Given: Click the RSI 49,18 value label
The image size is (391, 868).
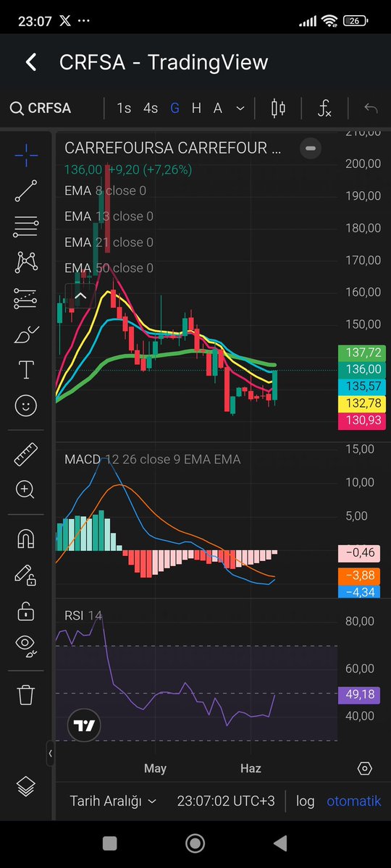Looking at the screenshot, I should coord(359,694).
